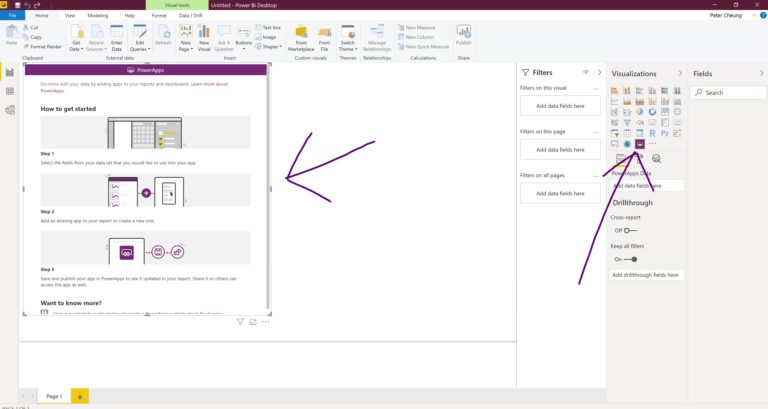Collapse the Visualizations pane chevron
768x409 pixels.
680,73
